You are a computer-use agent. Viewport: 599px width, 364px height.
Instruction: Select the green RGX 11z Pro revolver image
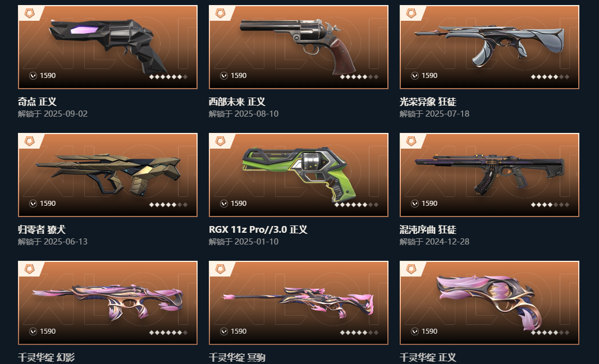298,175
